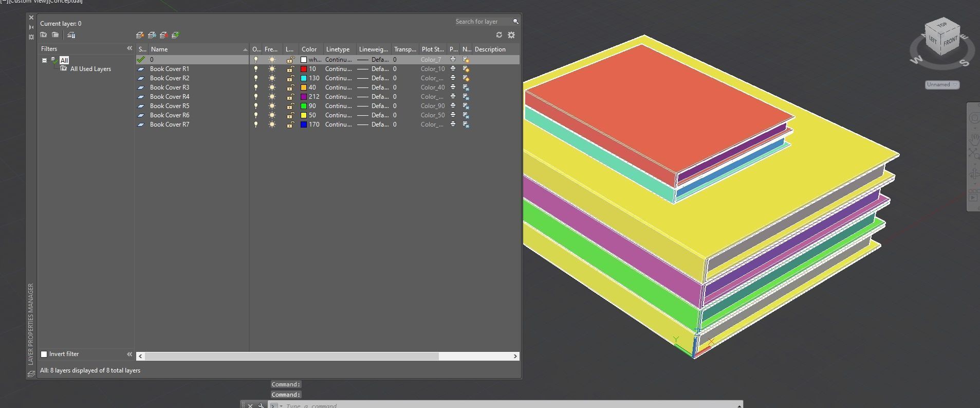Screen dimensions: 980x408
Task: Click the ViewCube TOP face
Action: [x=942, y=25]
